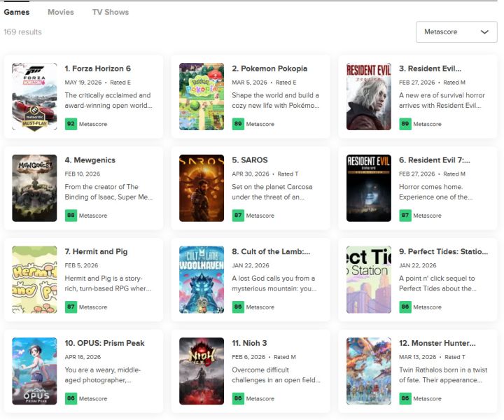This screenshot has height=420, width=504.
Task: Open SAROS cover thumbnail
Action: (x=202, y=188)
